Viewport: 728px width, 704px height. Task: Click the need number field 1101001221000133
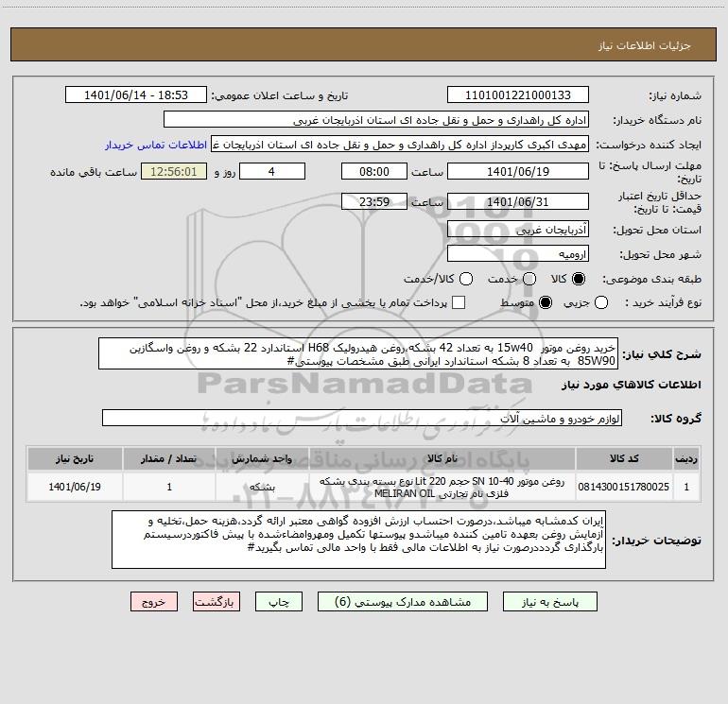(518, 95)
